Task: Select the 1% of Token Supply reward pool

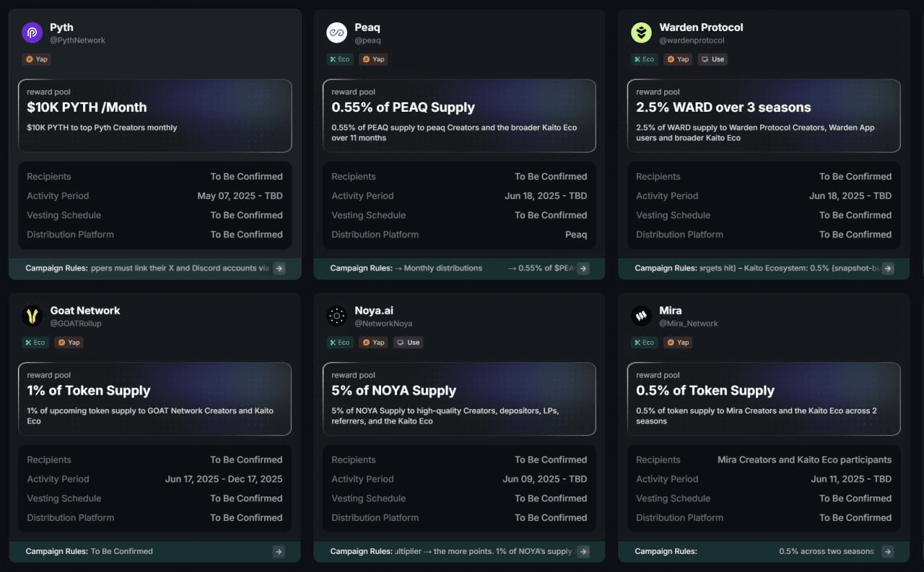Action: point(155,399)
